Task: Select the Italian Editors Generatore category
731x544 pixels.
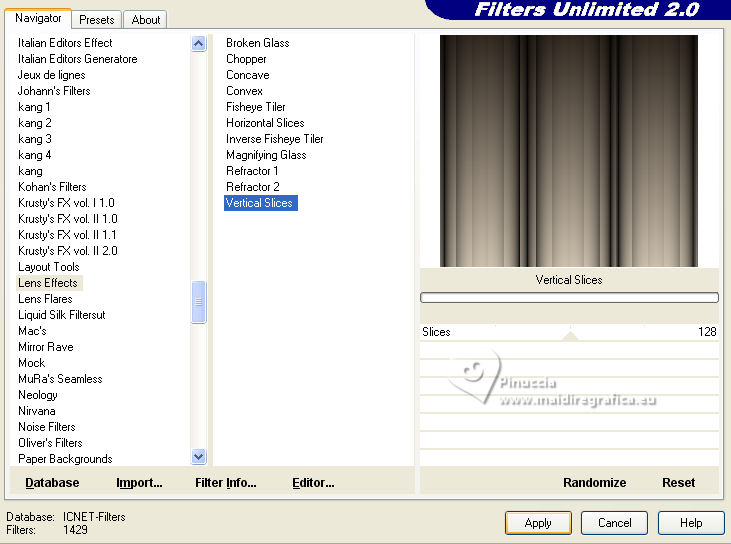Action: tap(77, 59)
